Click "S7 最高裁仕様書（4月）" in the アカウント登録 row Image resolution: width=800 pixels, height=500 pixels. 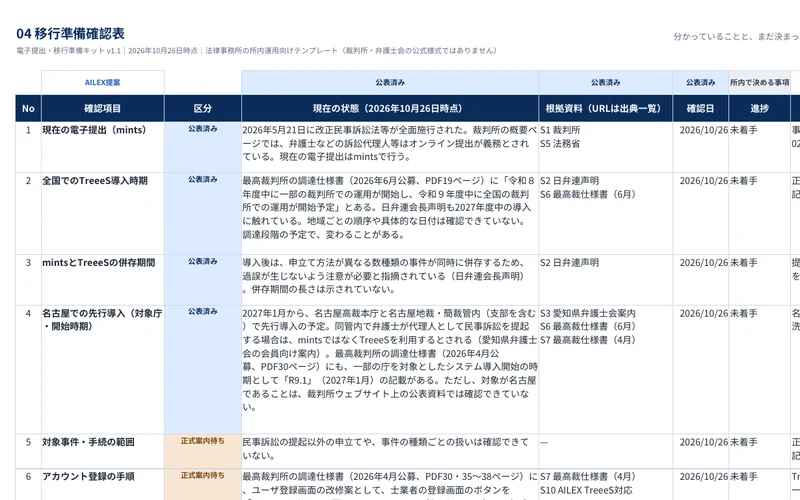tap(588, 477)
